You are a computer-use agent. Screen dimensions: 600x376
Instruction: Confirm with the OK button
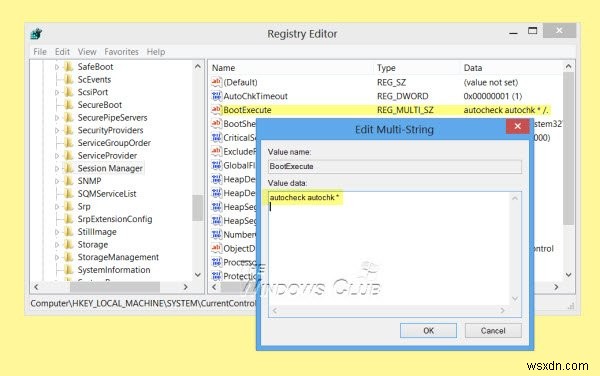(x=428, y=330)
